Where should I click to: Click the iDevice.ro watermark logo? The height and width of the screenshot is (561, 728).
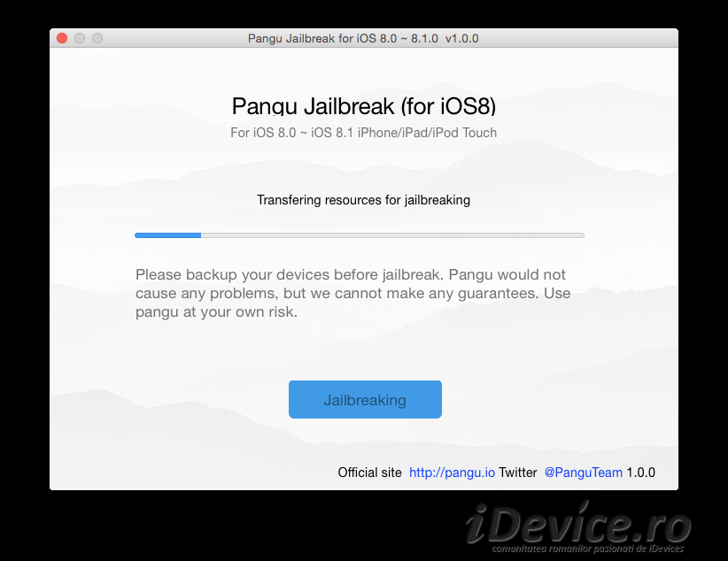(578, 523)
